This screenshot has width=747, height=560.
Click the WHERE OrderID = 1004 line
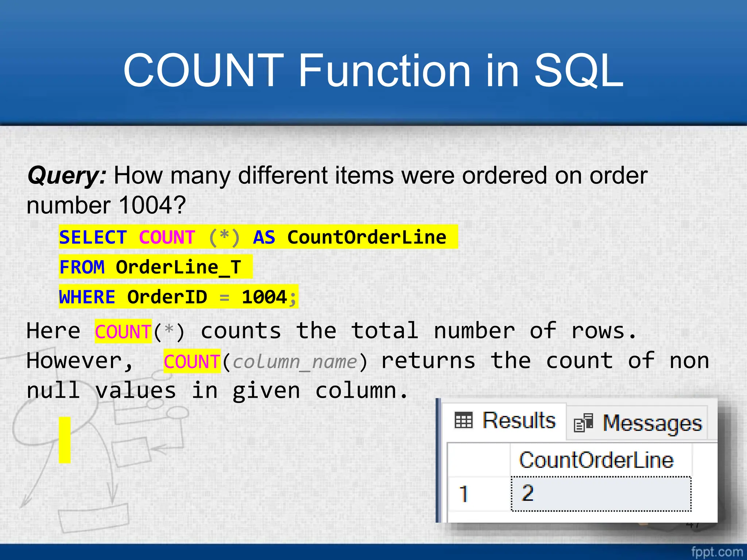point(178,297)
